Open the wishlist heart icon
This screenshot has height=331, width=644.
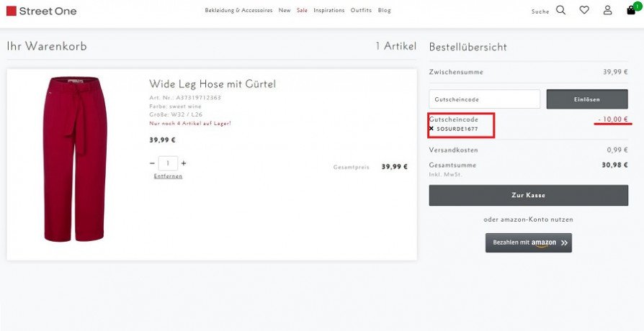(584, 10)
